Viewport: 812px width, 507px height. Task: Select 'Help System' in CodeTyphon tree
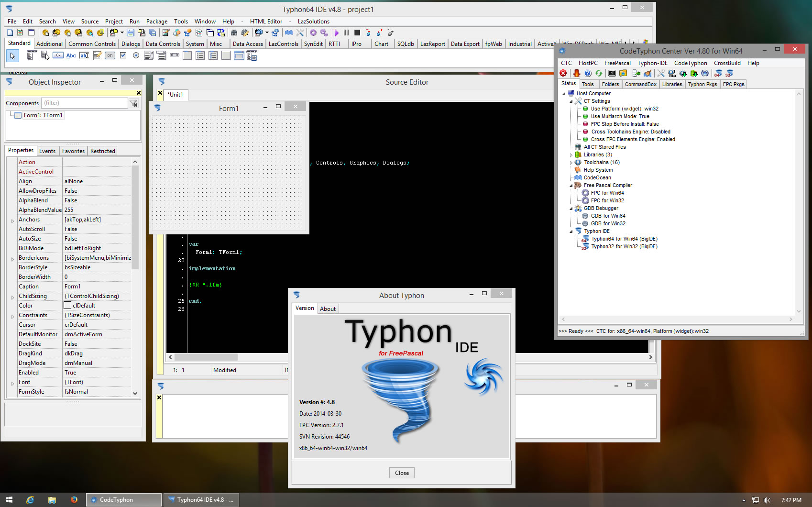coord(598,170)
